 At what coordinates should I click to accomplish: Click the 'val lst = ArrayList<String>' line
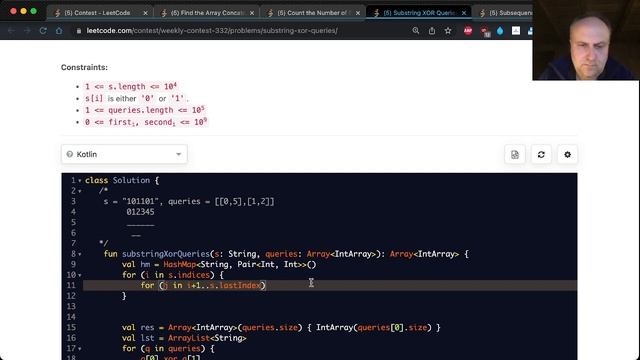click(x=184, y=338)
